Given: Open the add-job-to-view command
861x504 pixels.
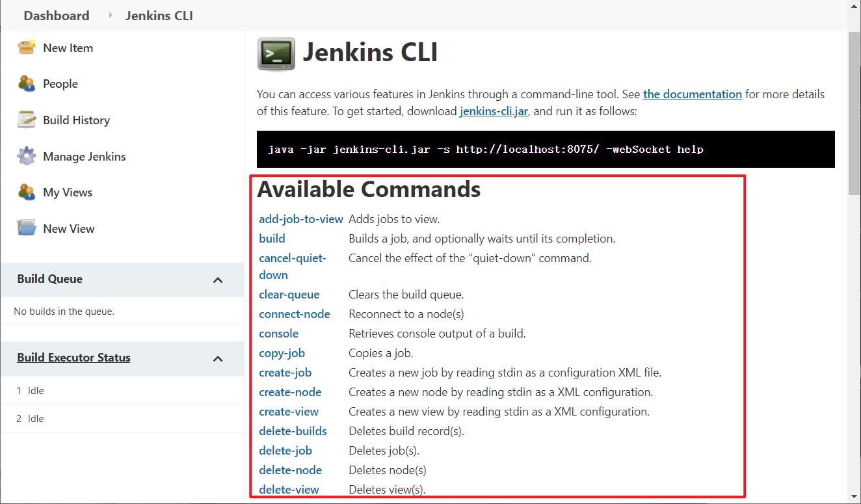Looking at the screenshot, I should pos(301,219).
